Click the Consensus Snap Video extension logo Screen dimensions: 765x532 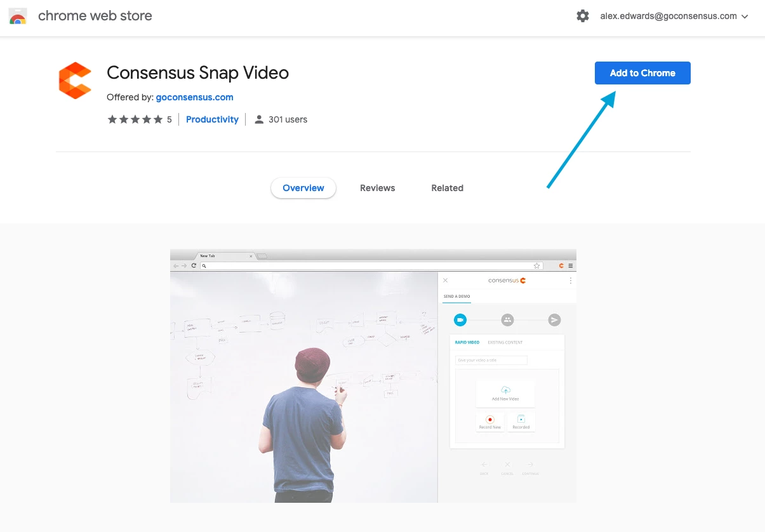(x=75, y=81)
